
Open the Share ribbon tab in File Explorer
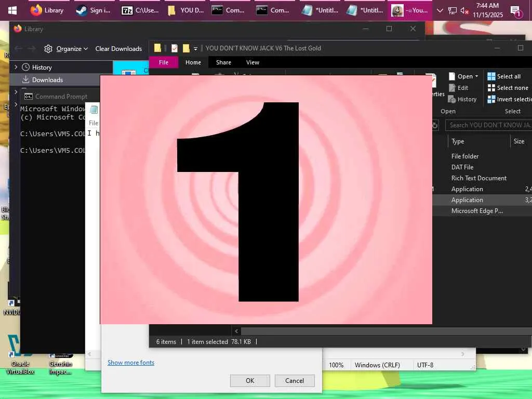point(223,62)
